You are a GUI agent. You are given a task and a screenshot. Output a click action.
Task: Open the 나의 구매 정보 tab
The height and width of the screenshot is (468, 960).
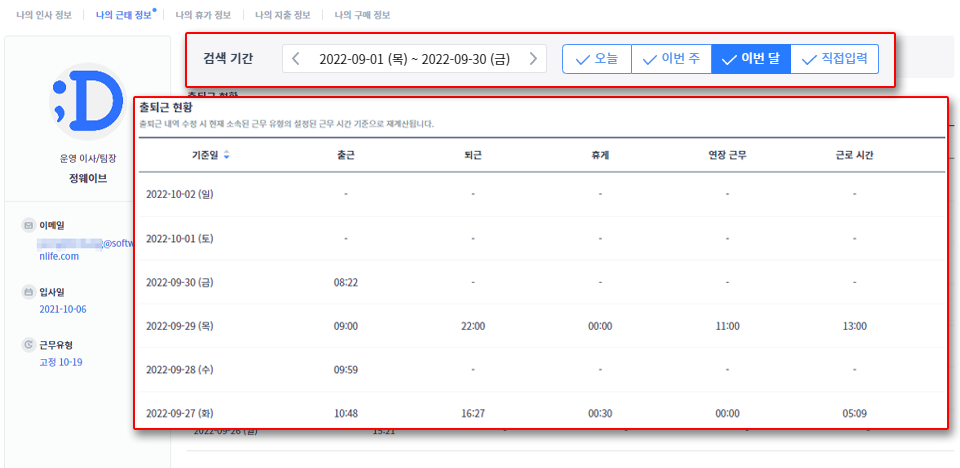coord(362,15)
